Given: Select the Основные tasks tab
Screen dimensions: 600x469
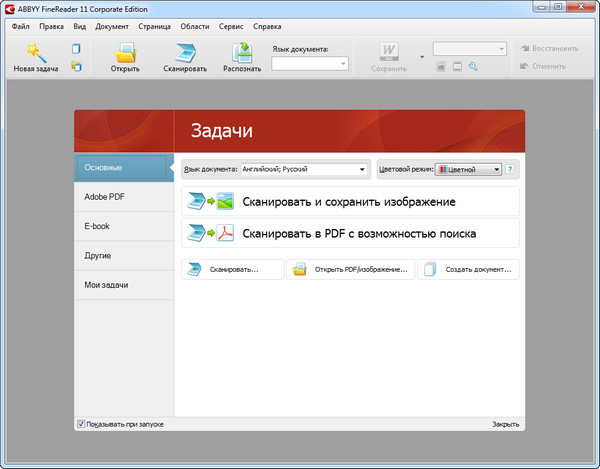Looking at the screenshot, I should coord(124,168).
